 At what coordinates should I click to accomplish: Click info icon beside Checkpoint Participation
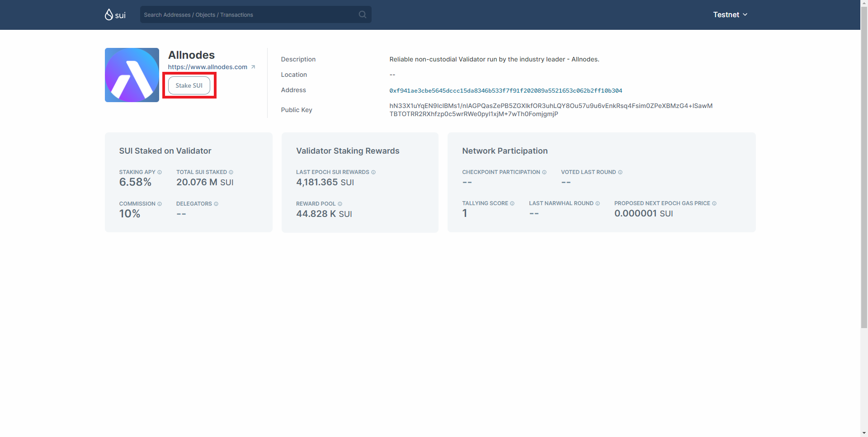click(x=544, y=172)
